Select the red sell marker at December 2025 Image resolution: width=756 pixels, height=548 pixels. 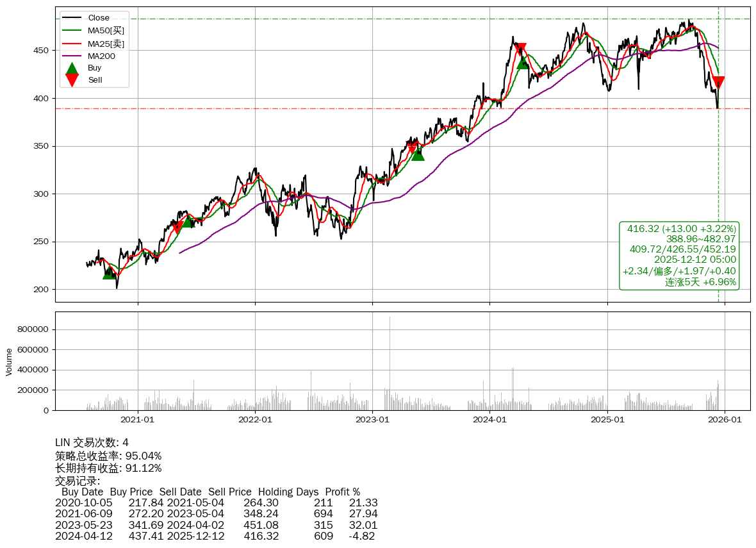pos(718,82)
